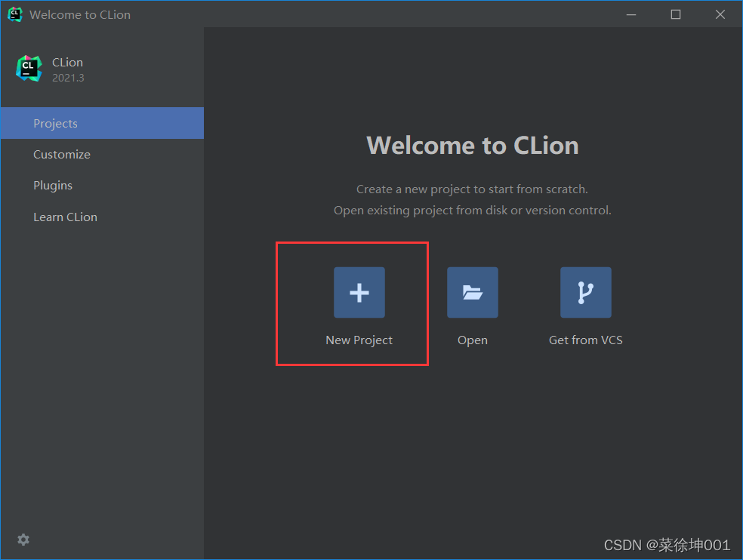This screenshot has width=743, height=560.
Task: Click the CLion logo in the sidebar
Action: pos(29,69)
